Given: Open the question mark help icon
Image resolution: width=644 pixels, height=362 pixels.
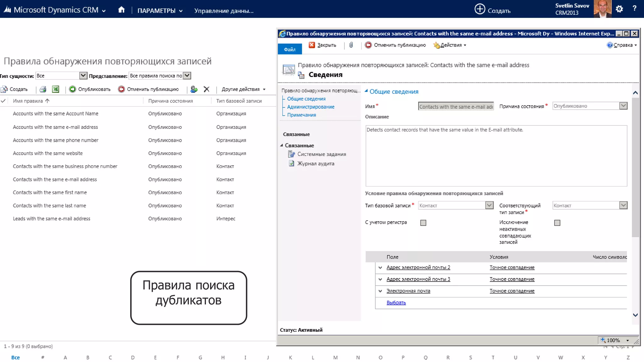Looking at the screenshot, I should (635, 8).
